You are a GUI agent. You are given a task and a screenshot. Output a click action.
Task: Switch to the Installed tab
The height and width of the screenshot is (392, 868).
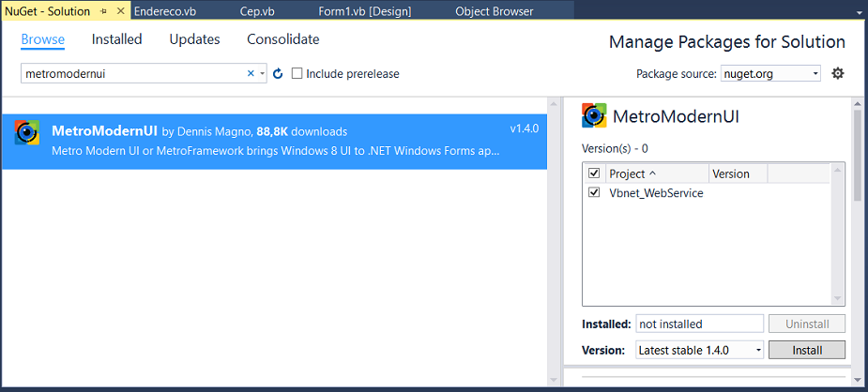coord(116,39)
